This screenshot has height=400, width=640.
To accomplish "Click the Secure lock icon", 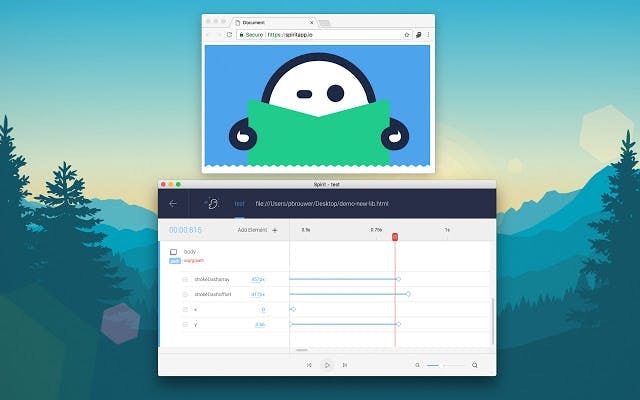I will (241, 35).
